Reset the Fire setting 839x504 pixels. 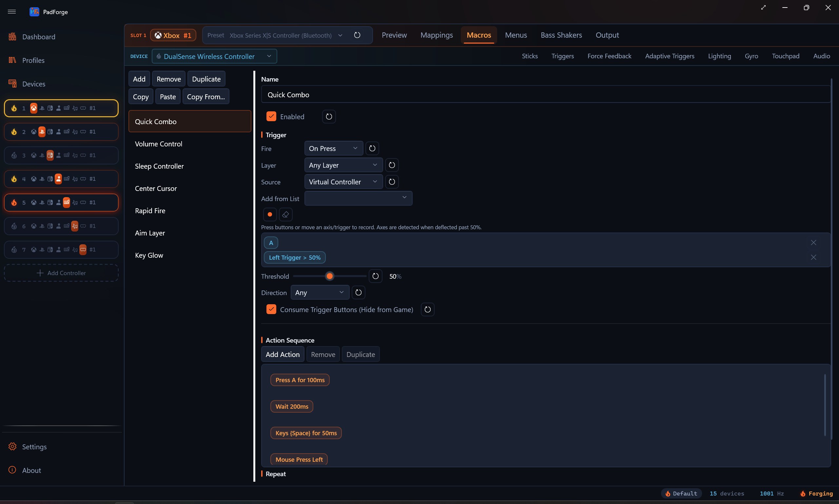pyautogui.click(x=372, y=148)
